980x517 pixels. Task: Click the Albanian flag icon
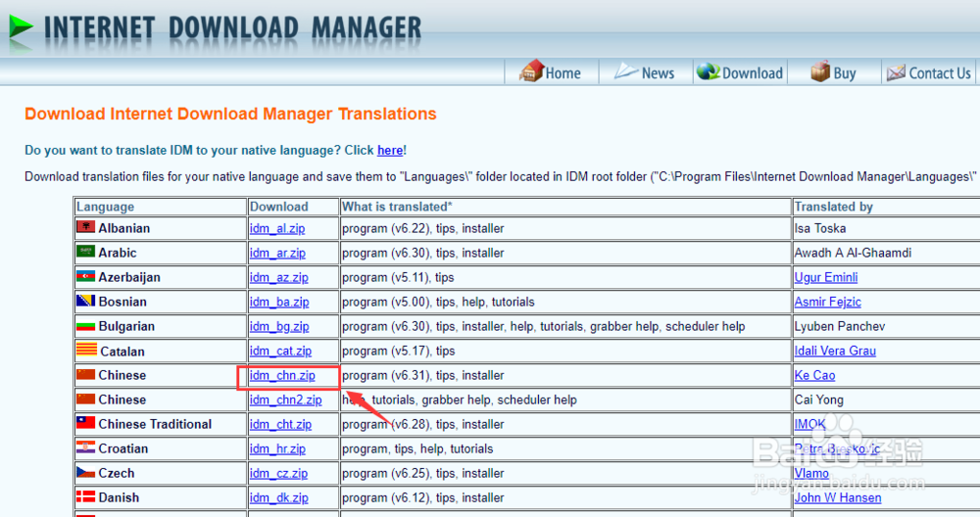coord(85,227)
